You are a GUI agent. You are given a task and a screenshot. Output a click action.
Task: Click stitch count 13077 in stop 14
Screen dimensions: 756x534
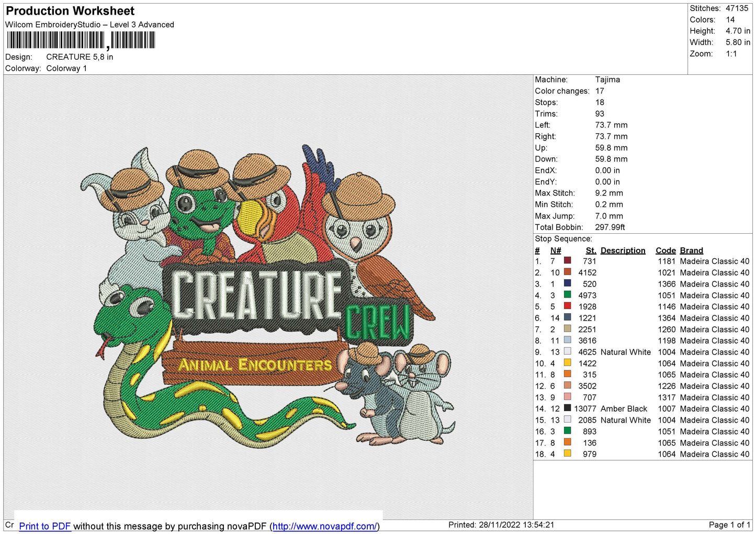(x=585, y=408)
